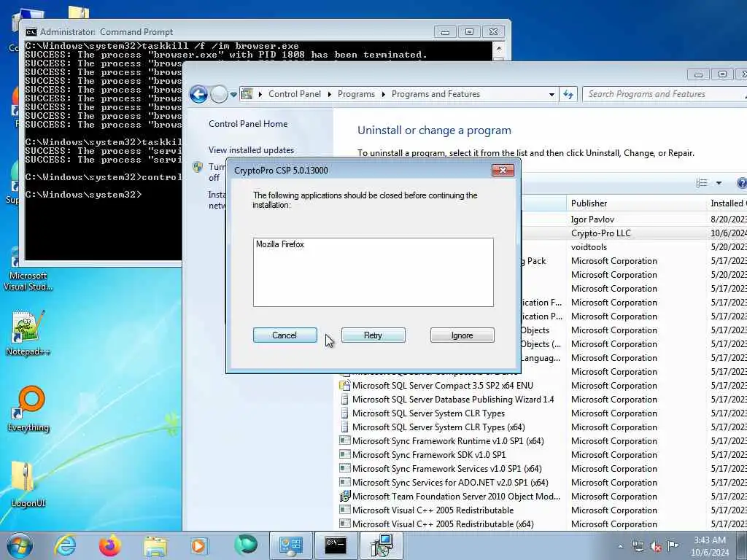This screenshot has height=560, width=747.
Task: Close the CryptoPro CSP 5.0.13000 dialog
Action: 503,171
